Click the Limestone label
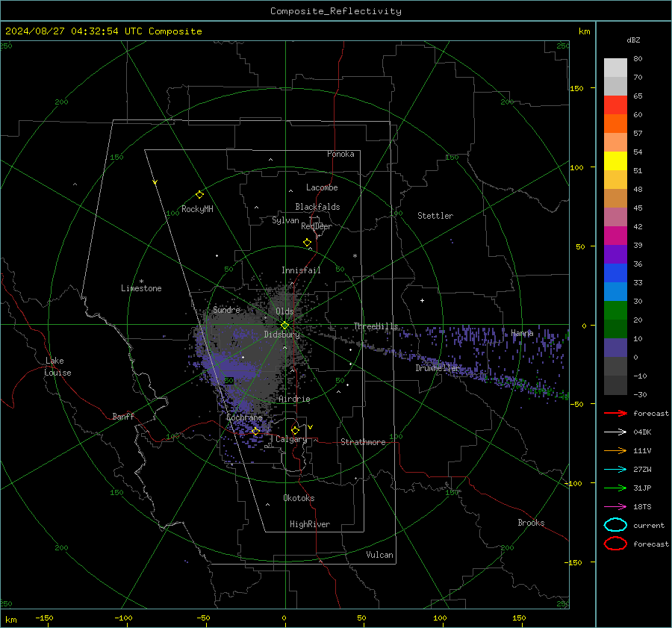 click(141, 288)
